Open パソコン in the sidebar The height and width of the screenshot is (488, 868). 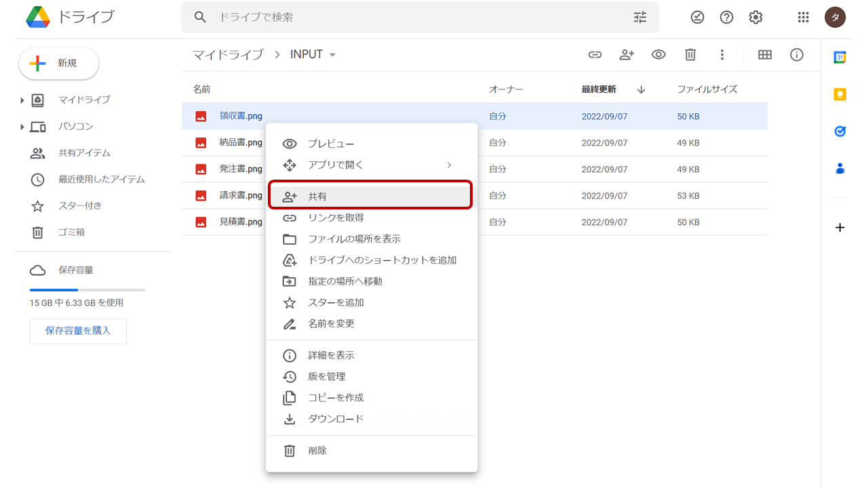(x=76, y=126)
